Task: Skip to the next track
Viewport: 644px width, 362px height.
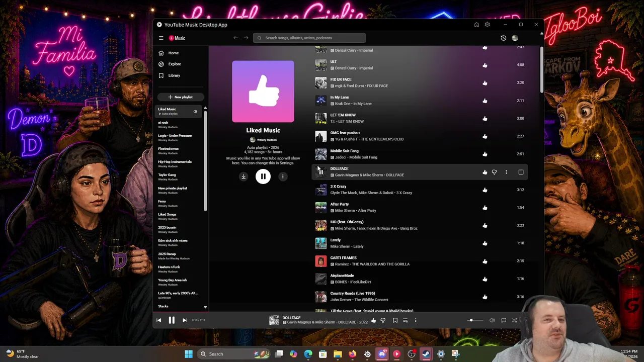Action: 185,320
